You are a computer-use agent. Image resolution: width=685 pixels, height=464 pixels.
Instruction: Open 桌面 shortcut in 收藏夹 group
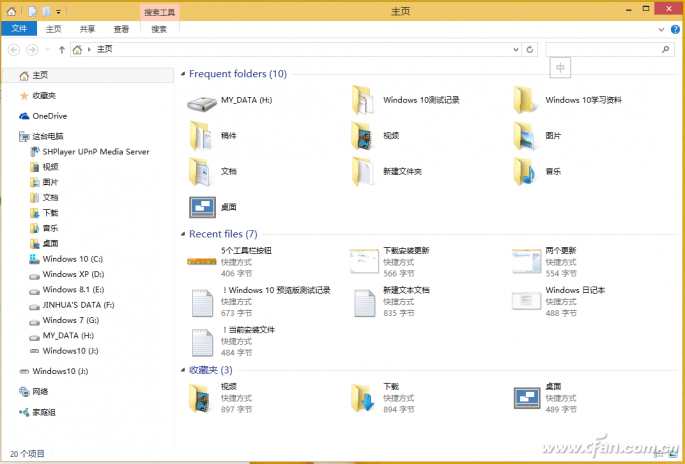tap(527, 398)
